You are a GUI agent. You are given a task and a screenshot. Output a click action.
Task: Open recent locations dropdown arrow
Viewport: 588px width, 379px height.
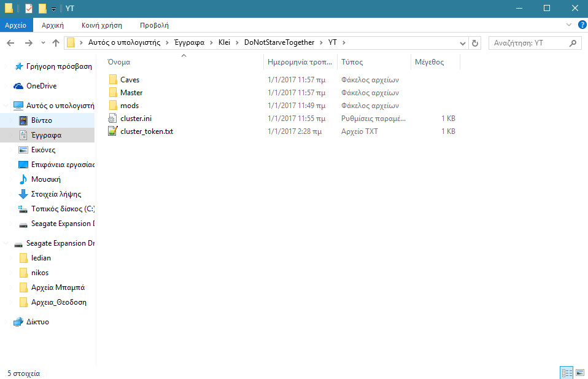pyautogui.click(x=42, y=43)
